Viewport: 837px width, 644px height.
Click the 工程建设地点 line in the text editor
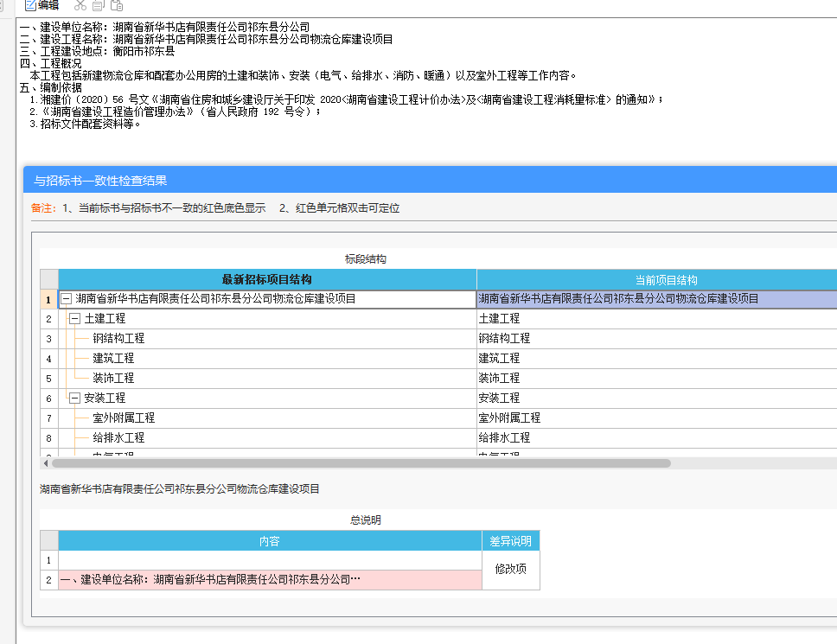(97, 51)
